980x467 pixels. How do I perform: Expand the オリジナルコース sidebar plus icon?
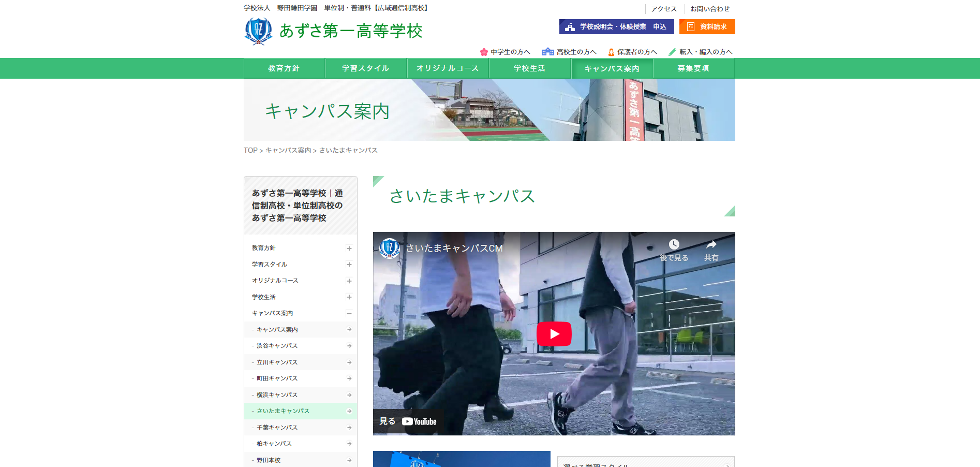pos(349,281)
